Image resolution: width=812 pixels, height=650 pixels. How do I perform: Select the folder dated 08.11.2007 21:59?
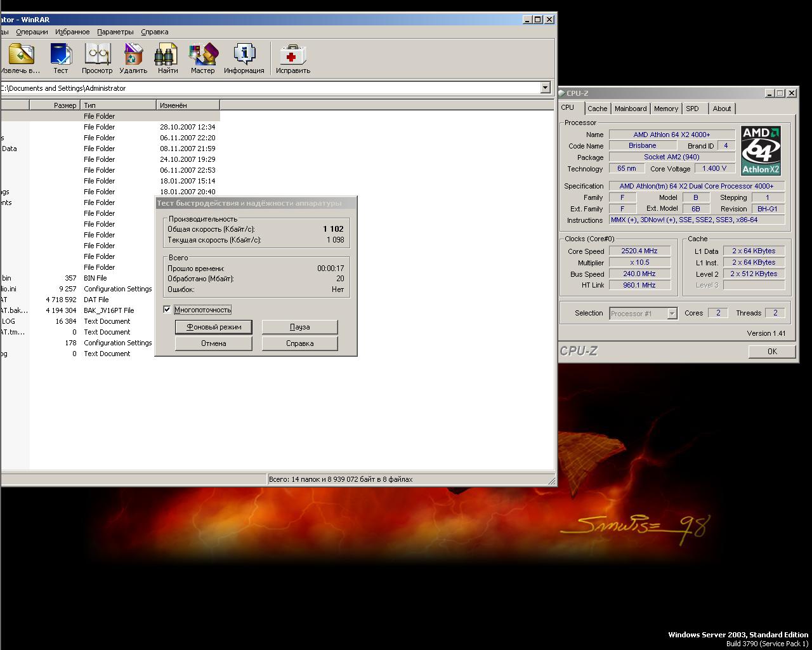(x=110, y=149)
